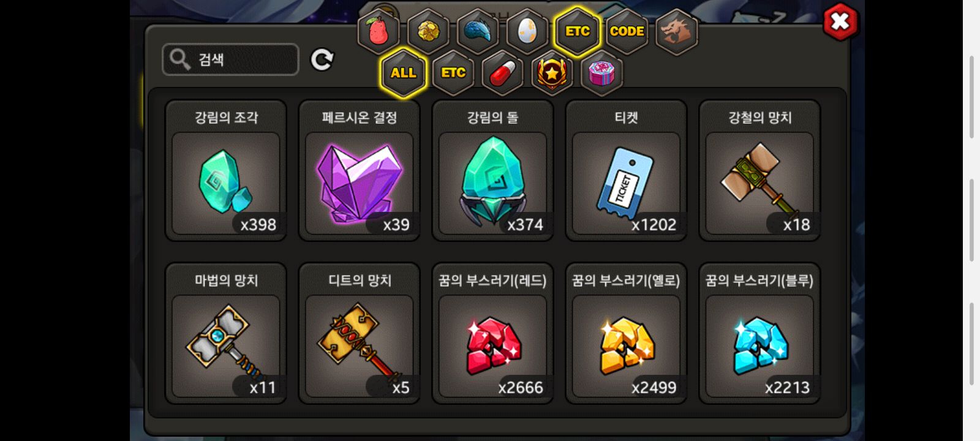Viewport: 980px width, 441px height.
Task: Click the 검색 search input field
Action: 230,59
